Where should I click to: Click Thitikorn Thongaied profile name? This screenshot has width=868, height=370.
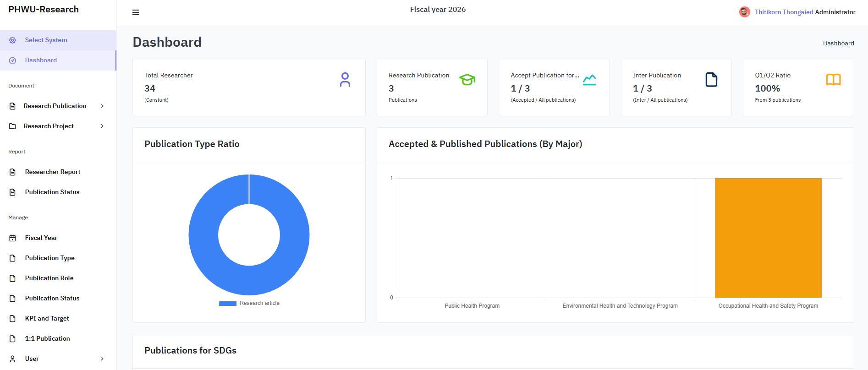784,12
